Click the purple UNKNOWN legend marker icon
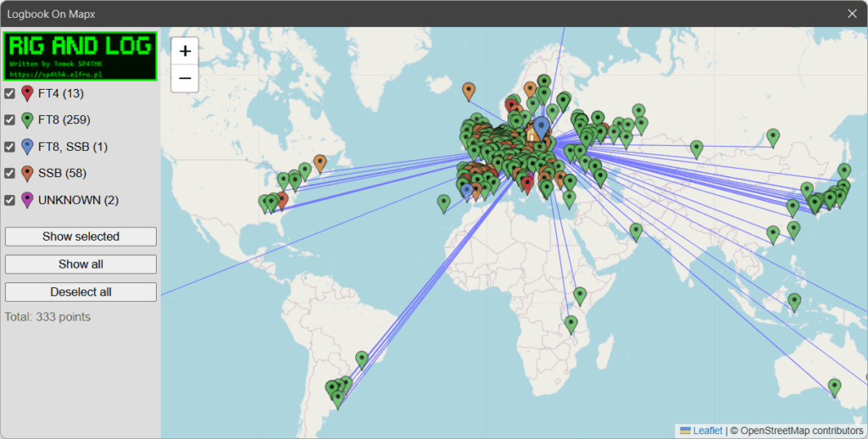This screenshot has width=868, height=439. point(27,200)
